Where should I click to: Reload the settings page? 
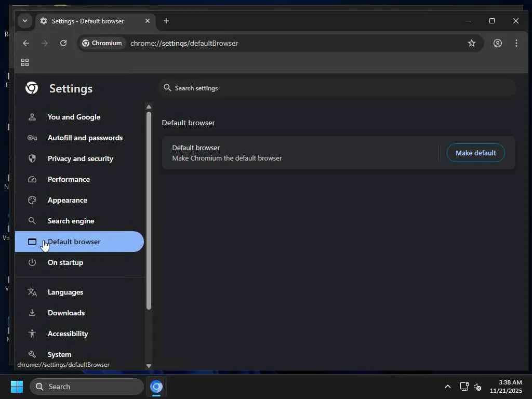pyautogui.click(x=63, y=43)
